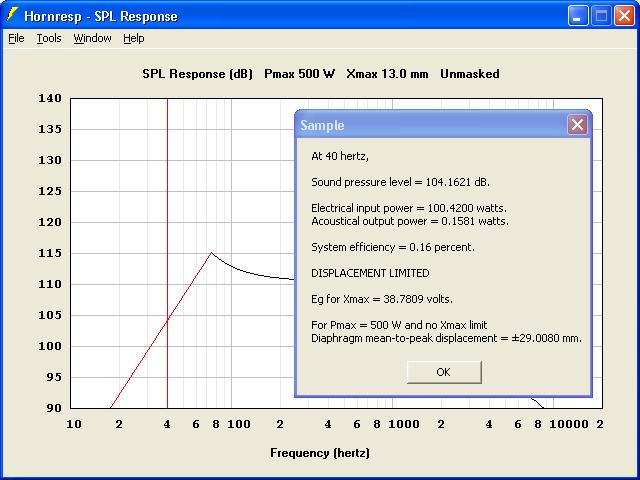Close the Sample dialog with its X

click(x=577, y=124)
